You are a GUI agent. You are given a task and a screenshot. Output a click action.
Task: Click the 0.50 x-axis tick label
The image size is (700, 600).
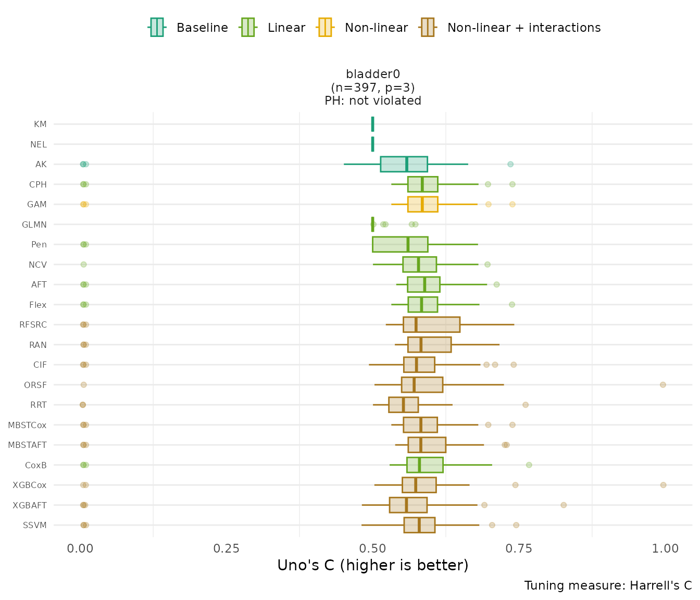point(372,548)
